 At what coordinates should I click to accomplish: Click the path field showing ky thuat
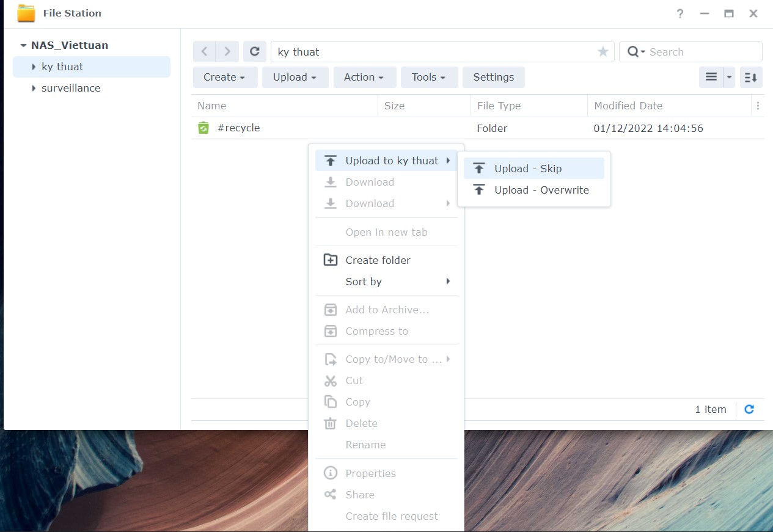point(442,52)
